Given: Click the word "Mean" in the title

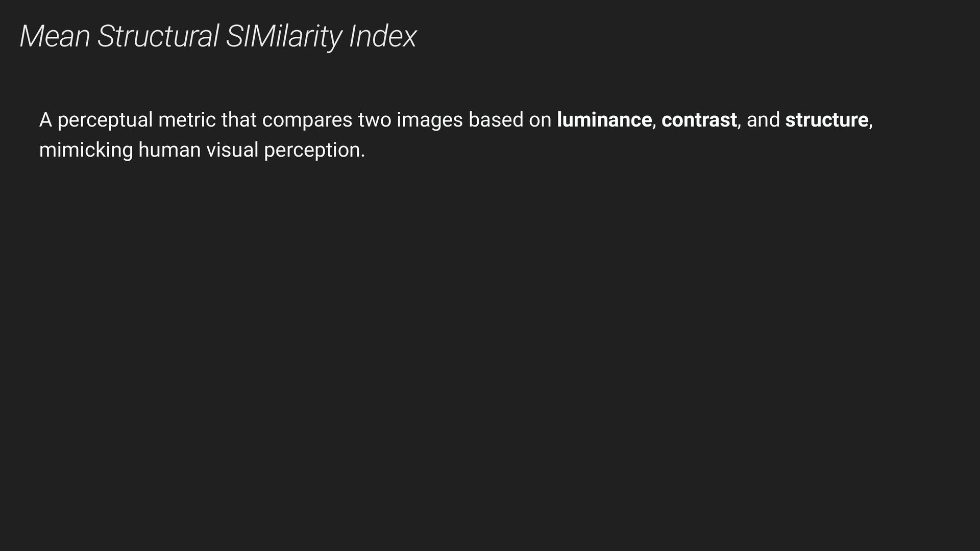Looking at the screenshot, I should [x=55, y=37].
